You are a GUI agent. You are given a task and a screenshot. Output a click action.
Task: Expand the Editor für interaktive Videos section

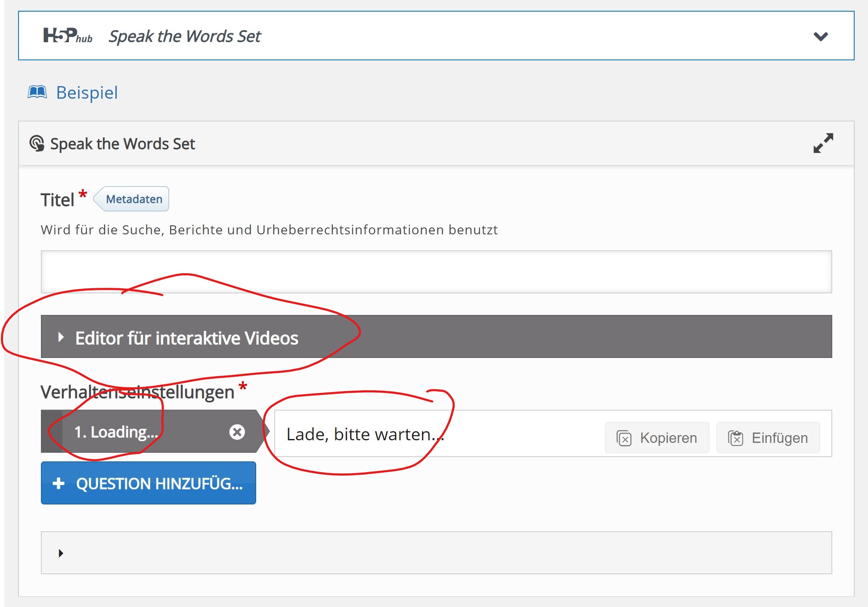pyautogui.click(x=436, y=336)
